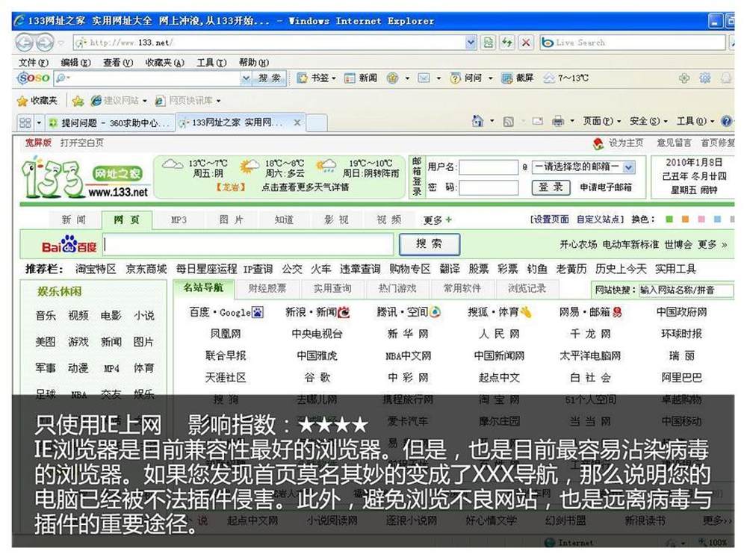Open 点击查看更多天气详情 weather link
Screen dimensions: 747x560
pyautogui.click(x=305, y=187)
